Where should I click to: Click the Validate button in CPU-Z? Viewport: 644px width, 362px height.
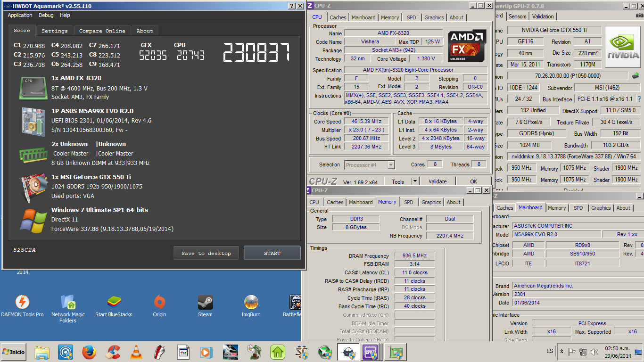[x=438, y=181]
